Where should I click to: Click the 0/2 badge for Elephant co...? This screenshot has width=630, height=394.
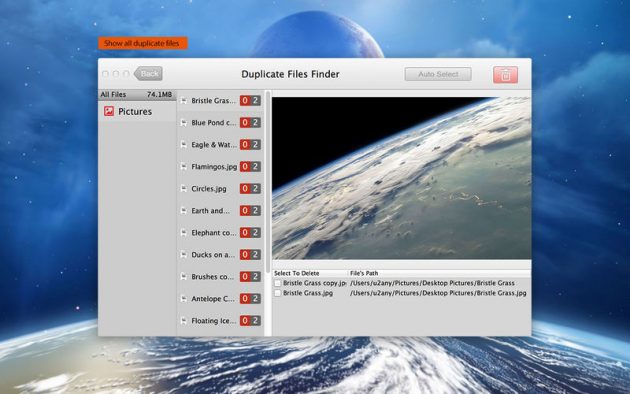[x=250, y=233]
